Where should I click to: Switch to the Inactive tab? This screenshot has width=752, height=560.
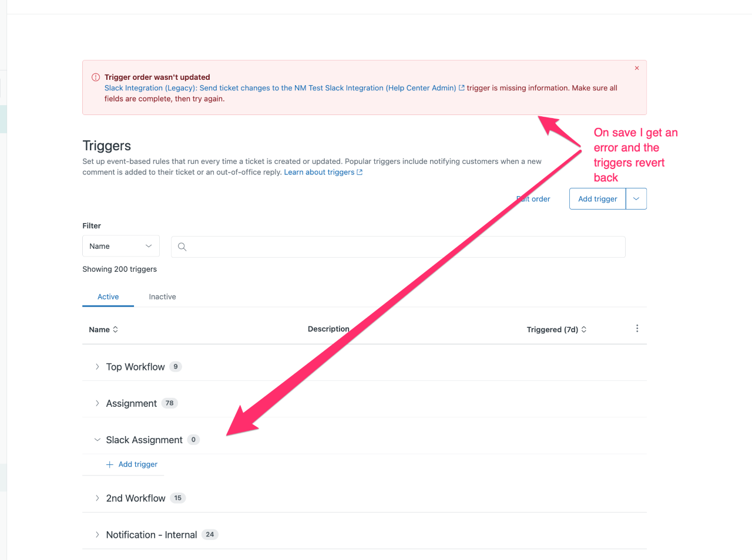162,296
